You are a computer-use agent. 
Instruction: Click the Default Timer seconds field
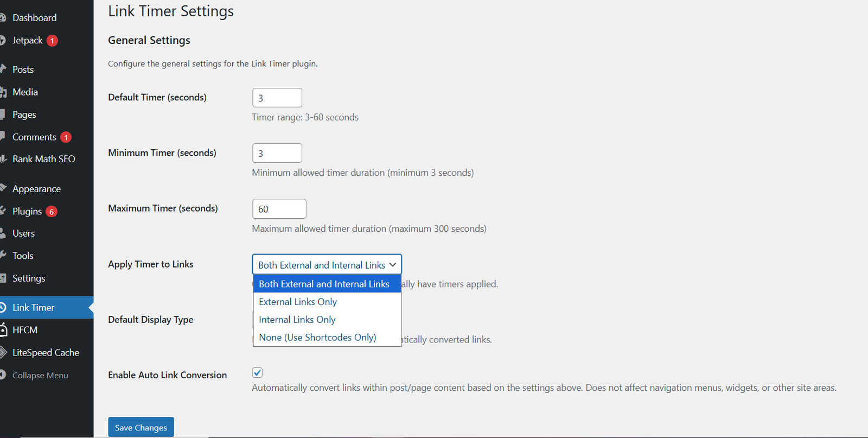point(277,98)
